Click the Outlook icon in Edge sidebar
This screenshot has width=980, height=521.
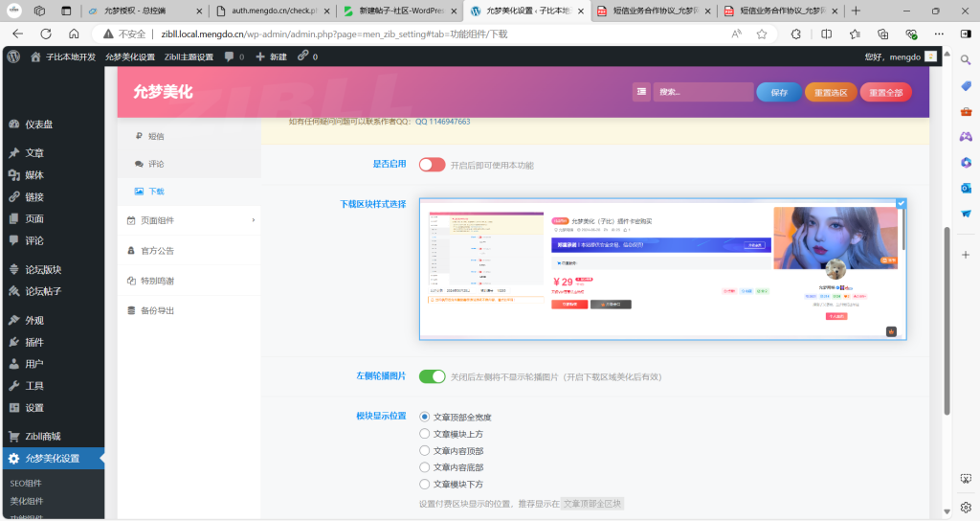pyautogui.click(x=966, y=188)
